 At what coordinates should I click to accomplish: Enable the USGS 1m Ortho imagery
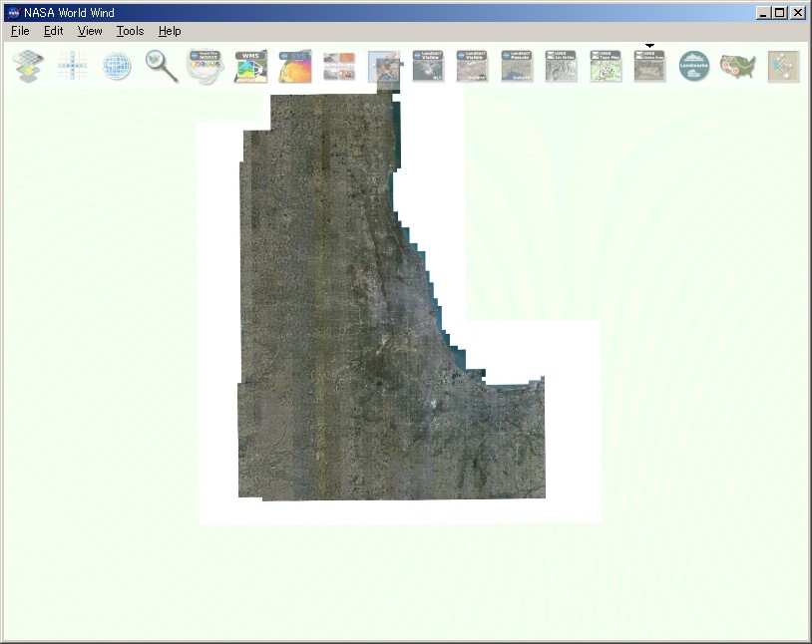point(560,65)
